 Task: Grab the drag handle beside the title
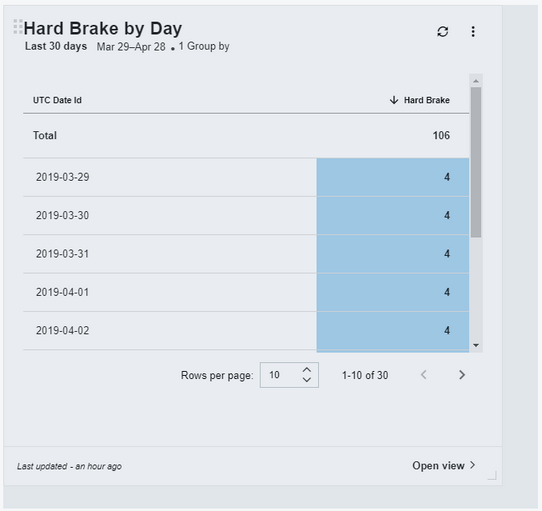point(18,27)
